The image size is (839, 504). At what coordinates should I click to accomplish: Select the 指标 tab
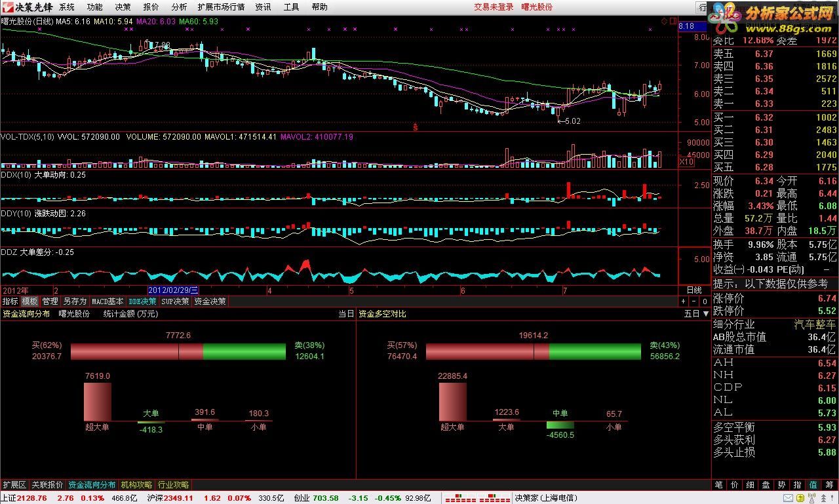[x=10, y=301]
